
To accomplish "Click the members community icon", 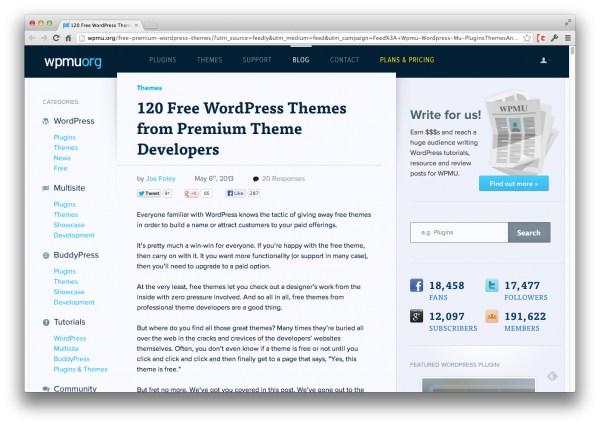I will click(x=492, y=316).
